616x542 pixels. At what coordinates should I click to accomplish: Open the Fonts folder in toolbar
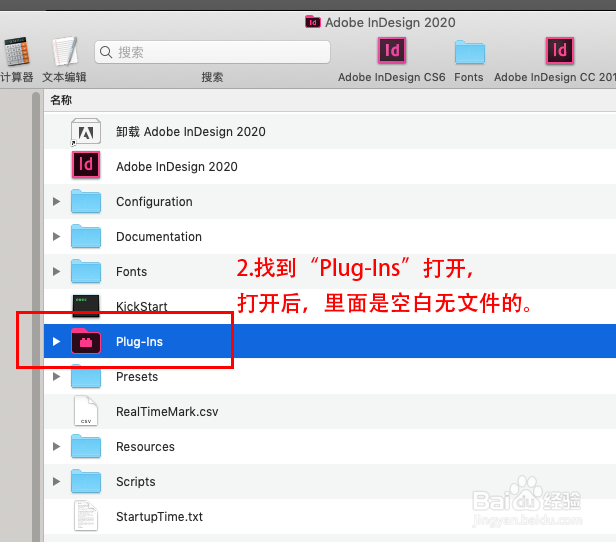[469, 52]
